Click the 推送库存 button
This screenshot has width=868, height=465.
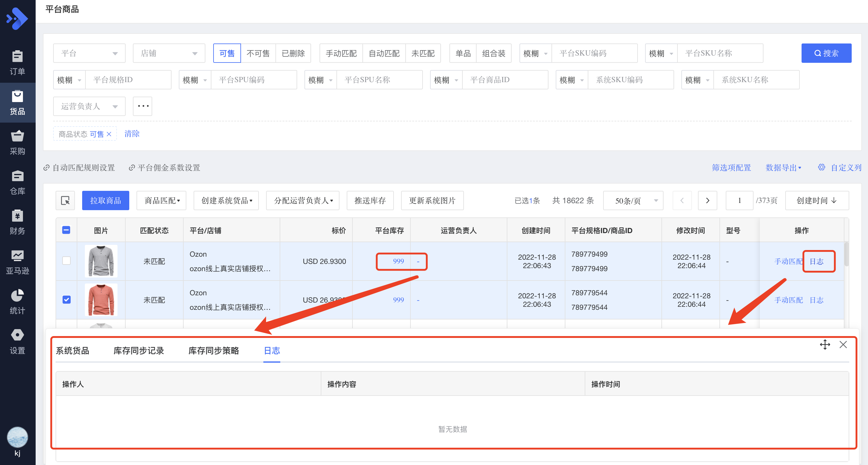(x=370, y=200)
